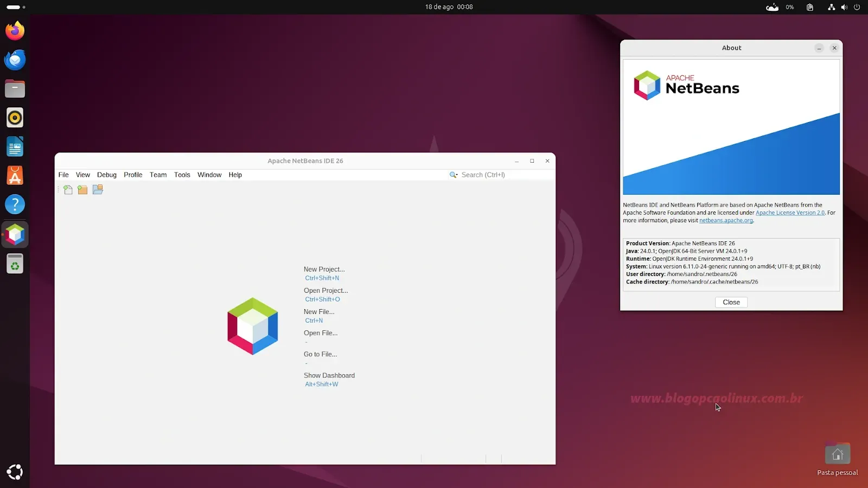Click the cloud 0% indicator icon
This screenshot has width=868, height=488.
(x=772, y=7)
